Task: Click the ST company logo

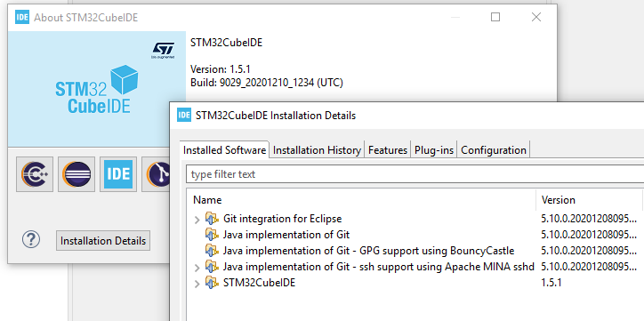Action: click(x=163, y=50)
